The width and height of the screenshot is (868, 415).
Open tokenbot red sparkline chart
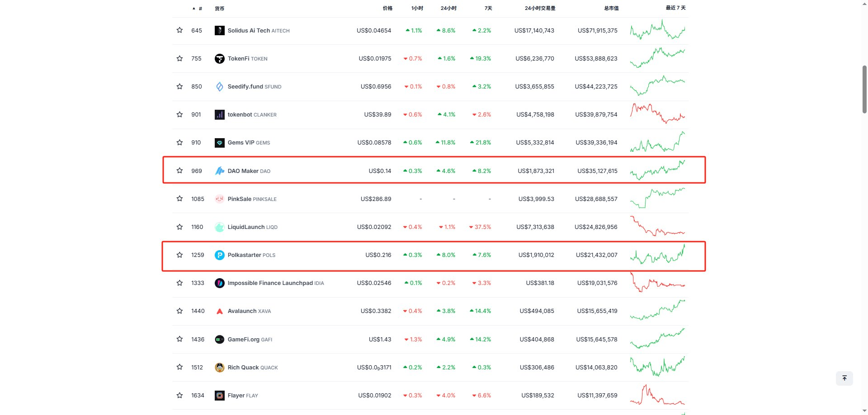(x=657, y=113)
